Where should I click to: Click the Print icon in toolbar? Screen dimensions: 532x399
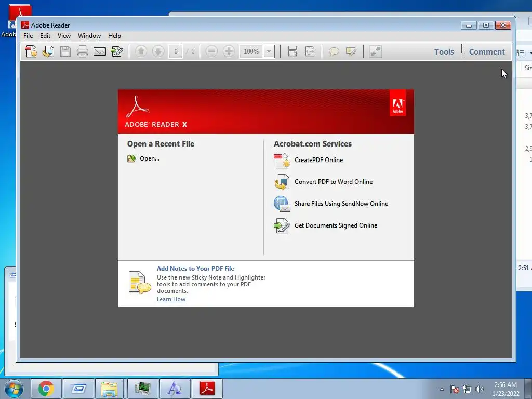point(83,51)
